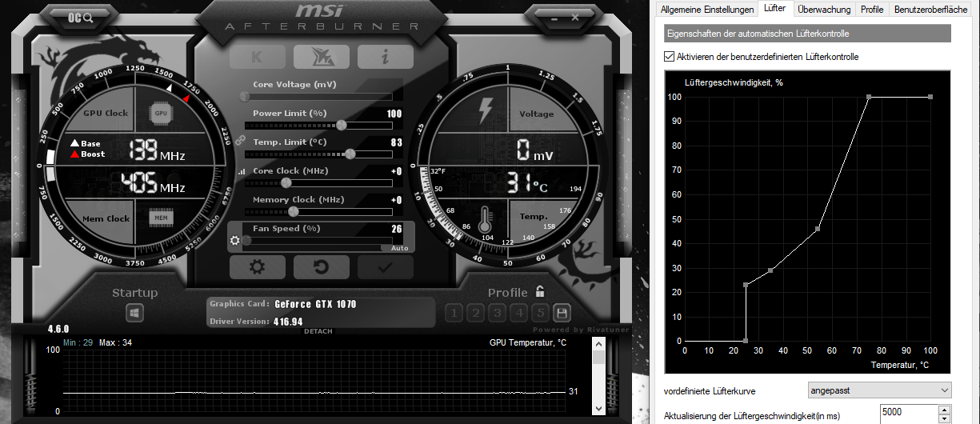Screen dimensions: 980x424
Task: Click the Power Limit slider handle
Action: 342,125
